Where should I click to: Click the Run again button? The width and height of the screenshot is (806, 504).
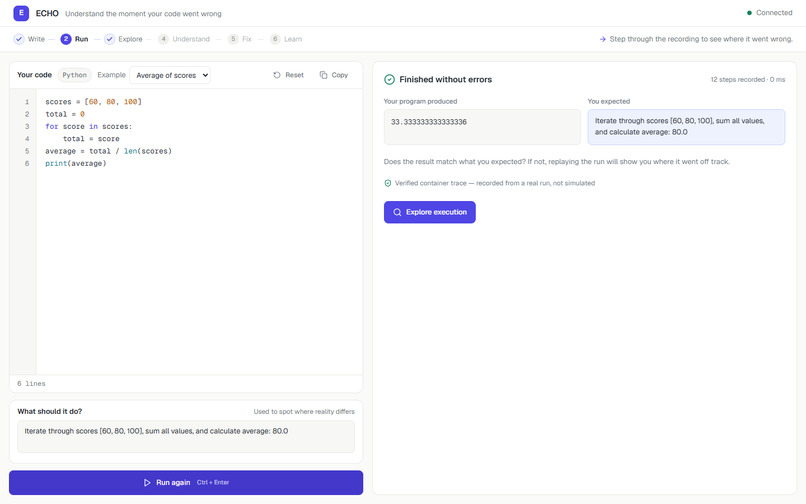coord(186,482)
